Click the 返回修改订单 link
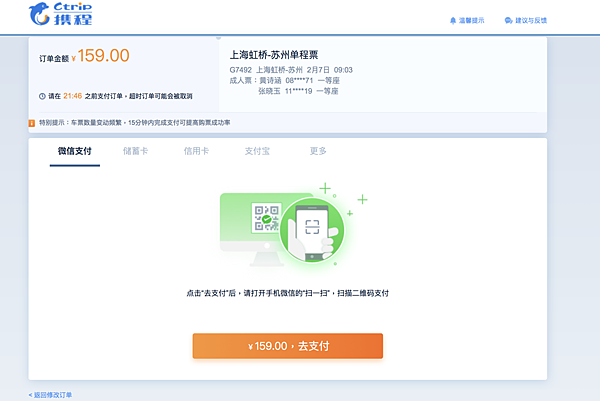Image resolution: width=600 pixels, height=401 pixels. click(50, 395)
